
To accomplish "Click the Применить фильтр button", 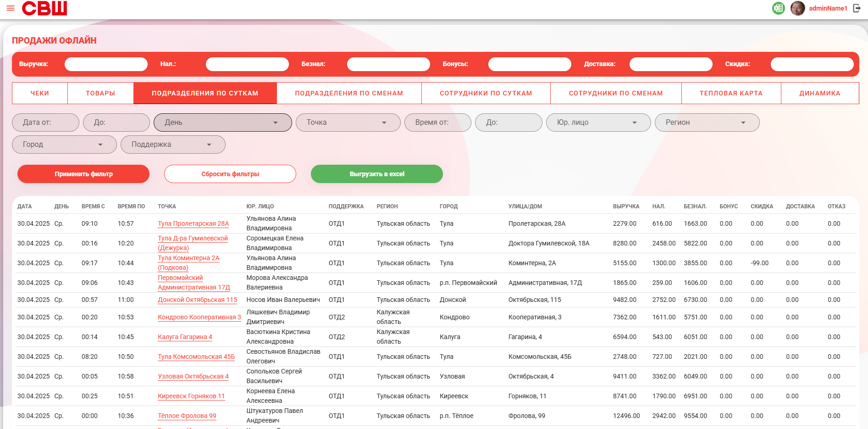I will click(83, 174).
